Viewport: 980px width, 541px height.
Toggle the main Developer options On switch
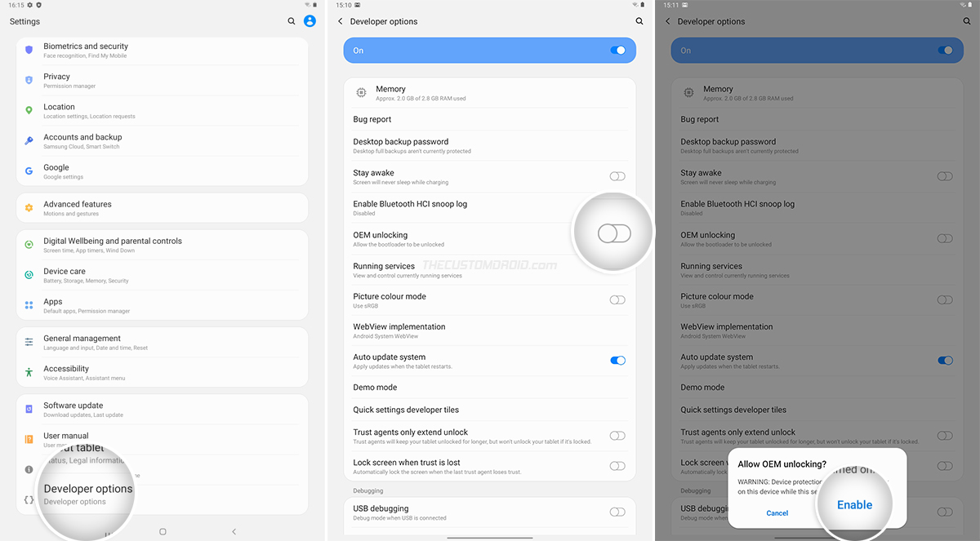(x=618, y=51)
